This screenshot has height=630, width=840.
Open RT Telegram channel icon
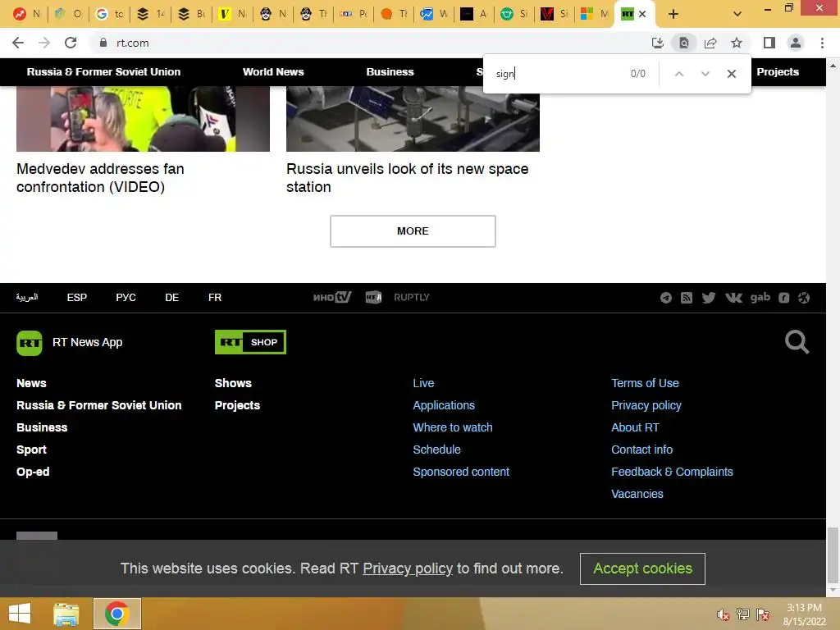point(666,298)
